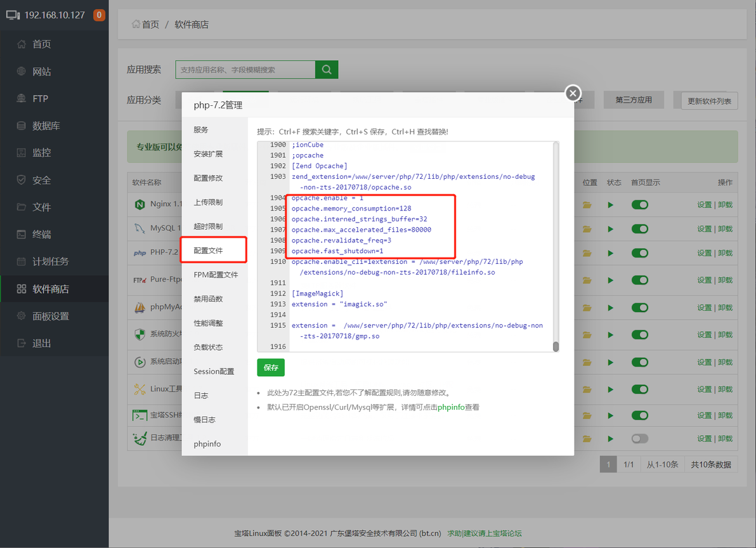Image resolution: width=756 pixels, height=548 pixels.
Task: Click the Nginx row folder location icon
Action: [587, 205]
